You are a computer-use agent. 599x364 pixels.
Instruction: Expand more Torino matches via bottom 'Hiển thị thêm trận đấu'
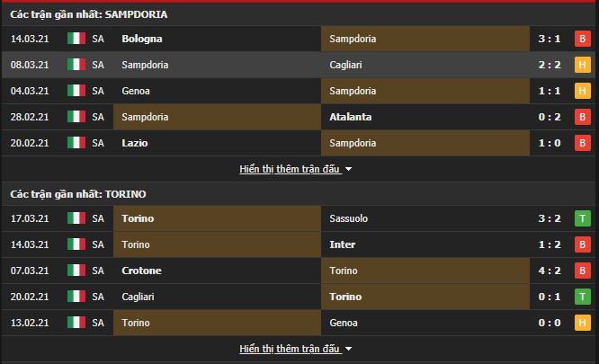290,349
